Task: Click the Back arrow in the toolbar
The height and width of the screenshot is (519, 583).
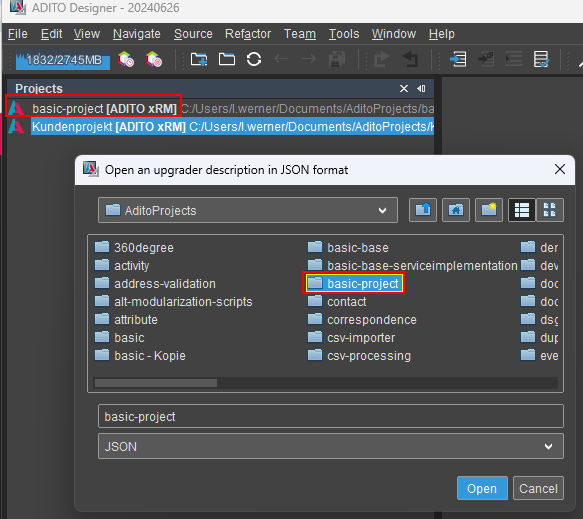Action: [x=281, y=59]
